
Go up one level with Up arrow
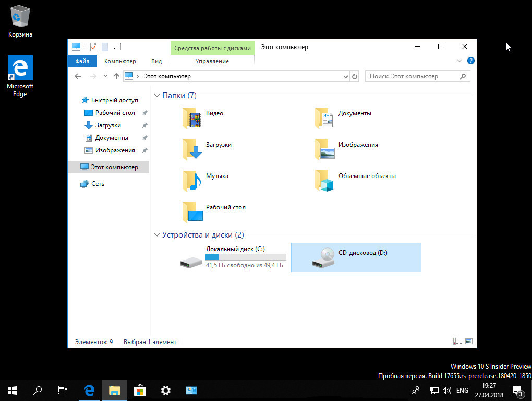116,76
